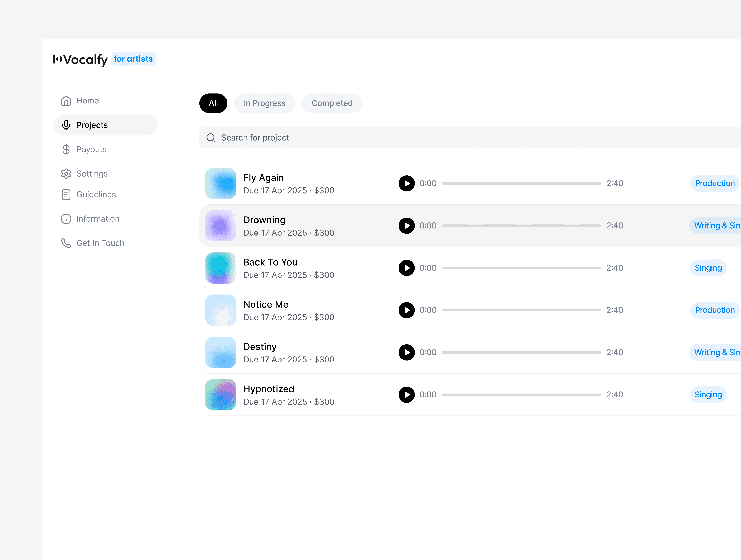The width and height of the screenshot is (741, 560).
Task: Open Settings gear in sidebar
Action: 66,174
